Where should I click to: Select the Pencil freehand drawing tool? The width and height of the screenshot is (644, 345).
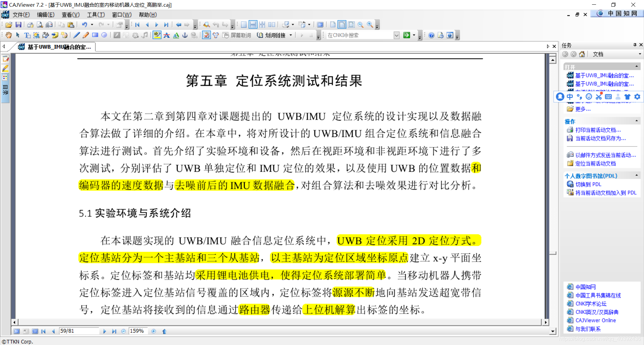tap(86, 35)
